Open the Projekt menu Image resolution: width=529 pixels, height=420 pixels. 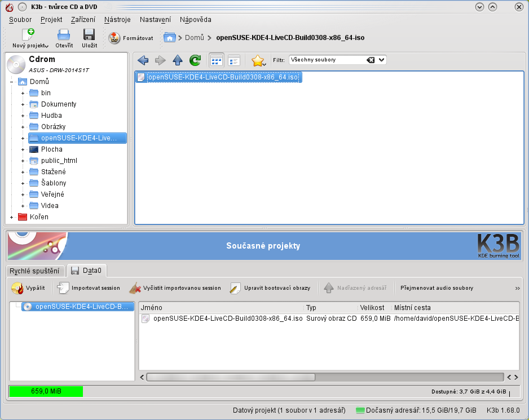click(51, 20)
